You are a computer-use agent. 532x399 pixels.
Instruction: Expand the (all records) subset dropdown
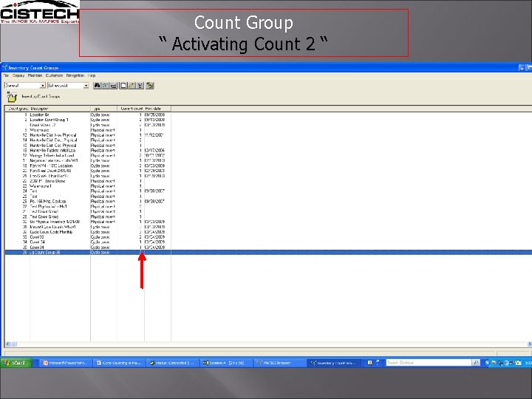[x=86, y=86]
